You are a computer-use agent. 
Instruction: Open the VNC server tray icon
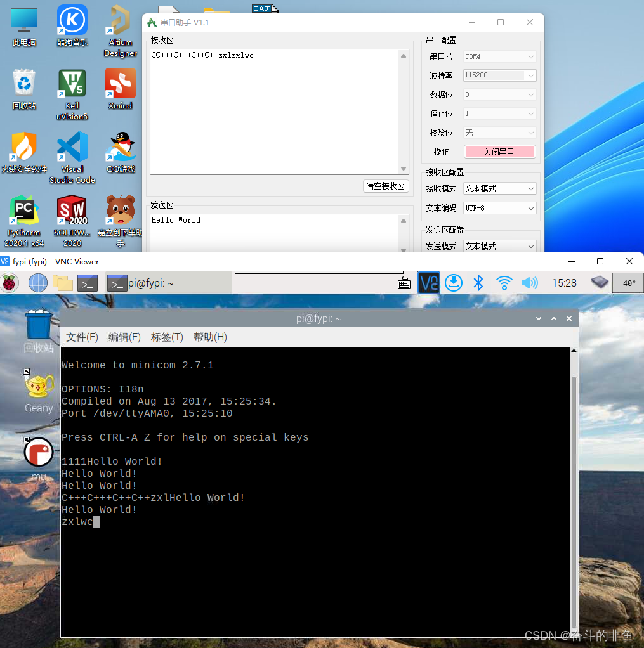coord(428,283)
